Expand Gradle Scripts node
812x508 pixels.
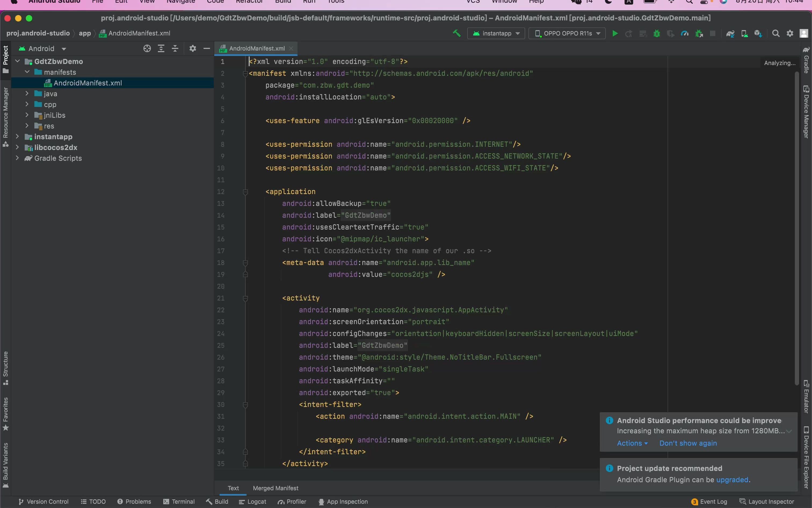[x=17, y=158]
